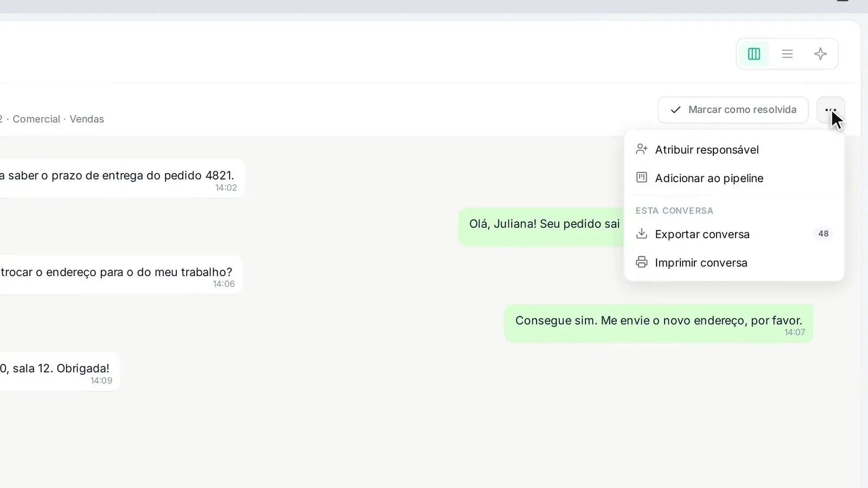Viewport: 868px width, 488px height.
Task: Click the download icon beside Exportar conversa
Action: (642, 234)
